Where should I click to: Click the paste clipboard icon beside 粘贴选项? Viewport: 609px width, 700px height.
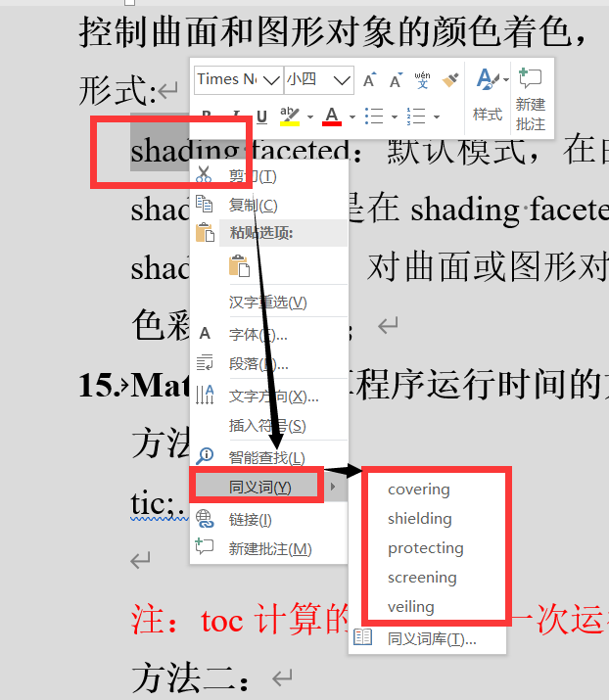point(205,233)
